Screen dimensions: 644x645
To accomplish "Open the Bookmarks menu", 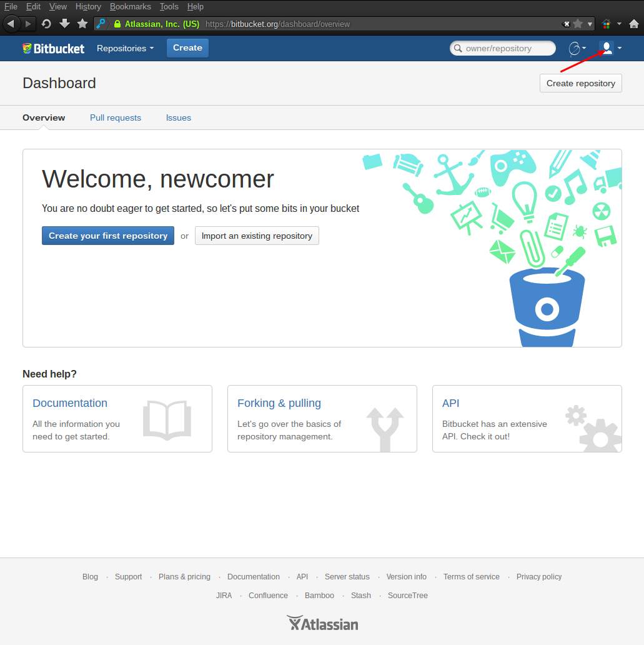I will (x=130, y=6).
